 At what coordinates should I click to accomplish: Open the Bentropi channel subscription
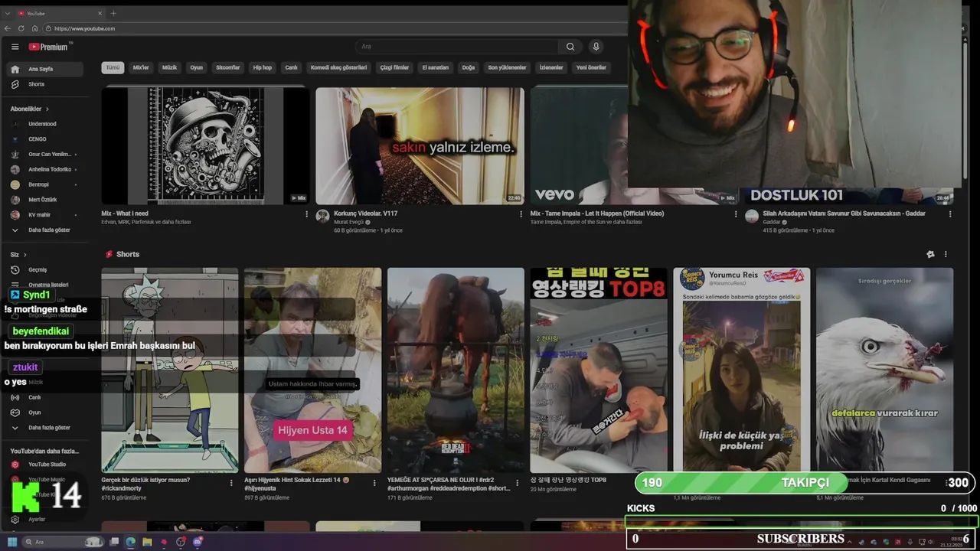tap(45, 184)
